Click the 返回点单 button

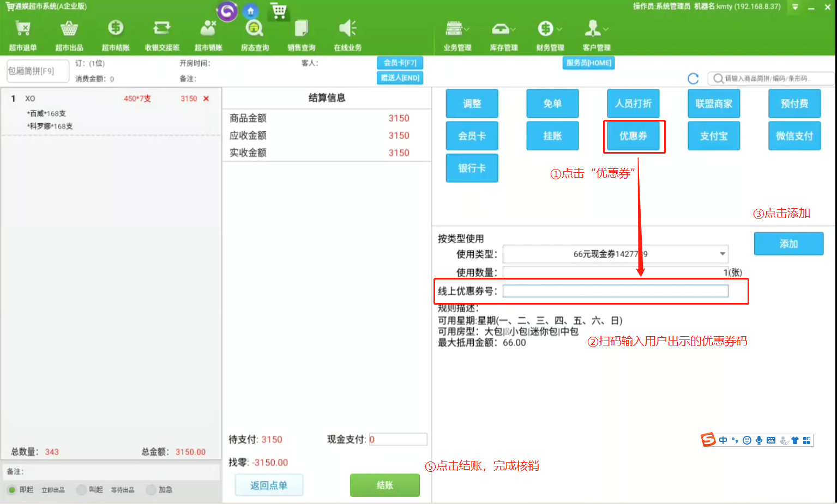pos(269,485)
